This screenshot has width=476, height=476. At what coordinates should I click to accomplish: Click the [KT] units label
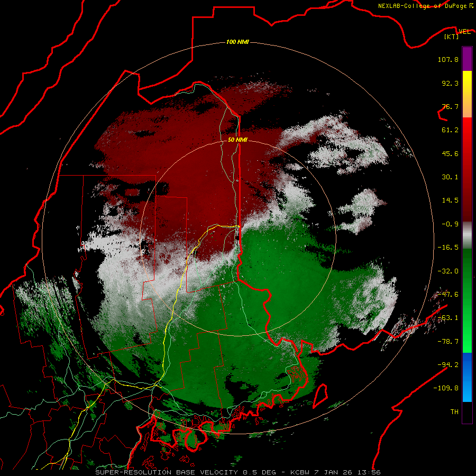(x=452, y=36)
